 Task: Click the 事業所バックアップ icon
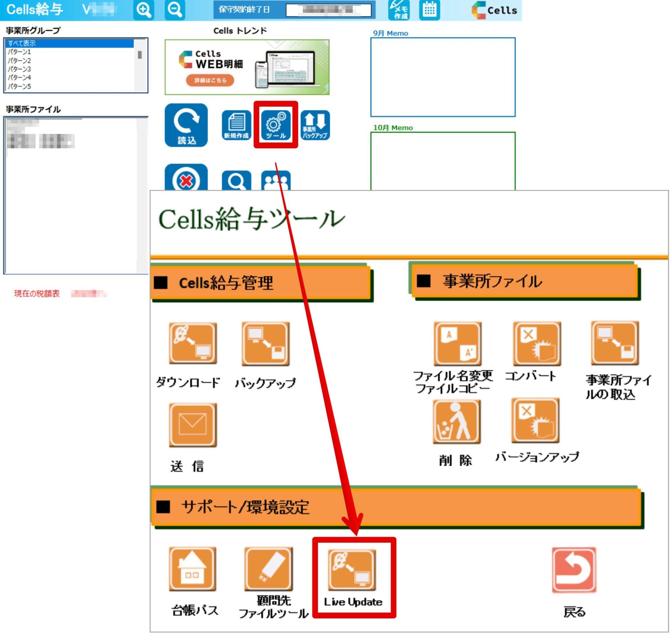point(315,125)
